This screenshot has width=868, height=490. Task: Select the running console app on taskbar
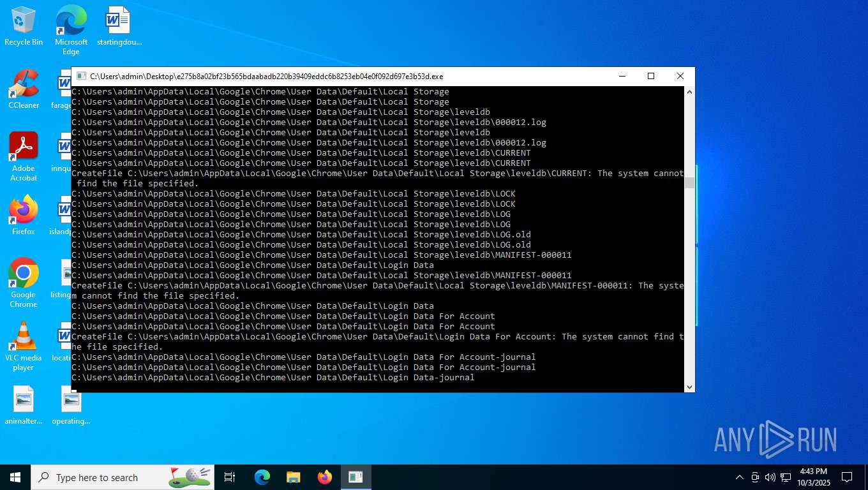pyautogui.click(x=355, y=477)
